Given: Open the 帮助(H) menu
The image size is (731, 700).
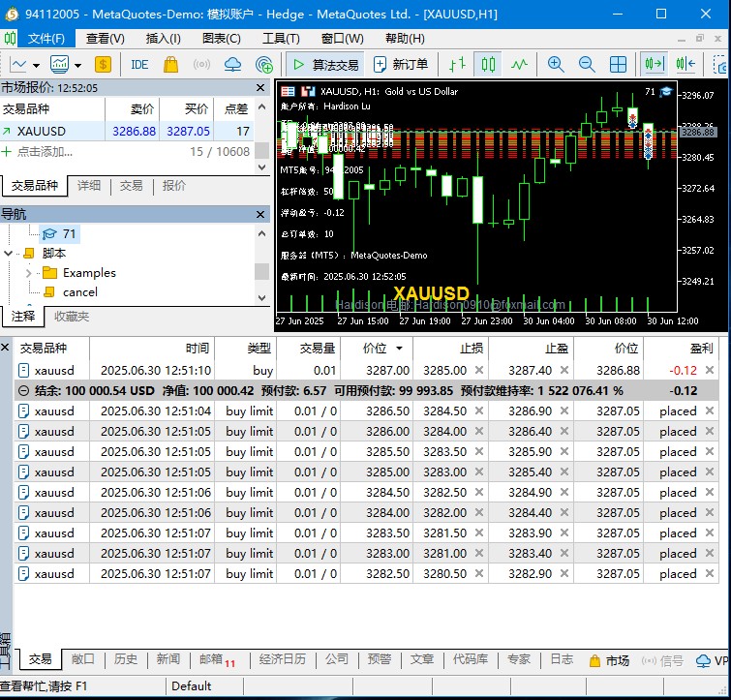Looking at the screenshot, I should 405,38.
